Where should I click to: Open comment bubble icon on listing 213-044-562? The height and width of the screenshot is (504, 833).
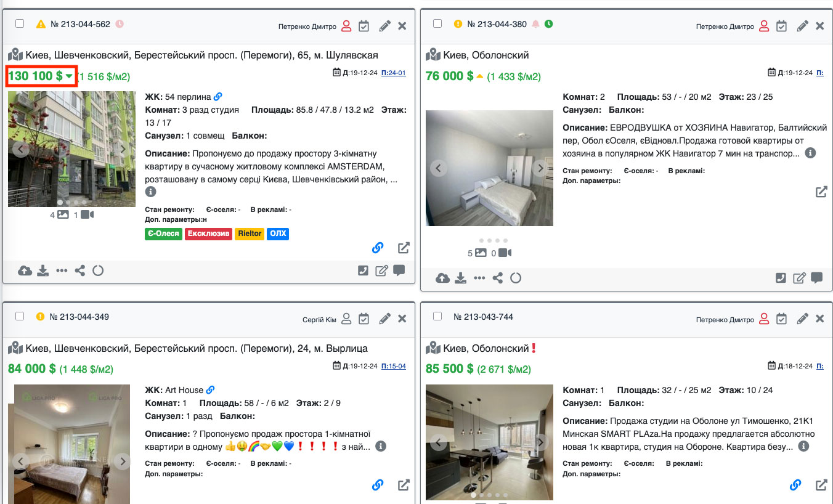(399, 270)
